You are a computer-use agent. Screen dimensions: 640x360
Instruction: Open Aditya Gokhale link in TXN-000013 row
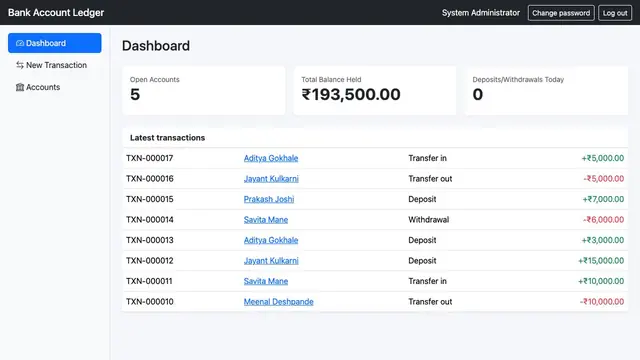click(271, 240)
